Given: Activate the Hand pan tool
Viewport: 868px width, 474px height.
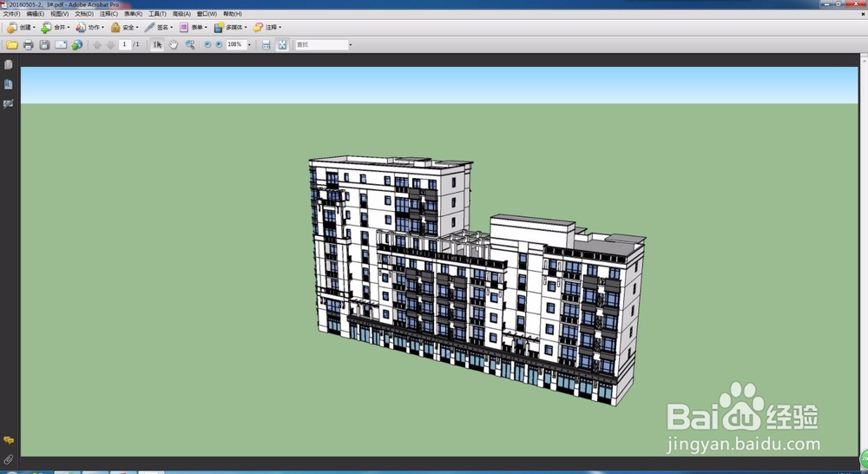Looking at the screenshot, I should point(174,45).
